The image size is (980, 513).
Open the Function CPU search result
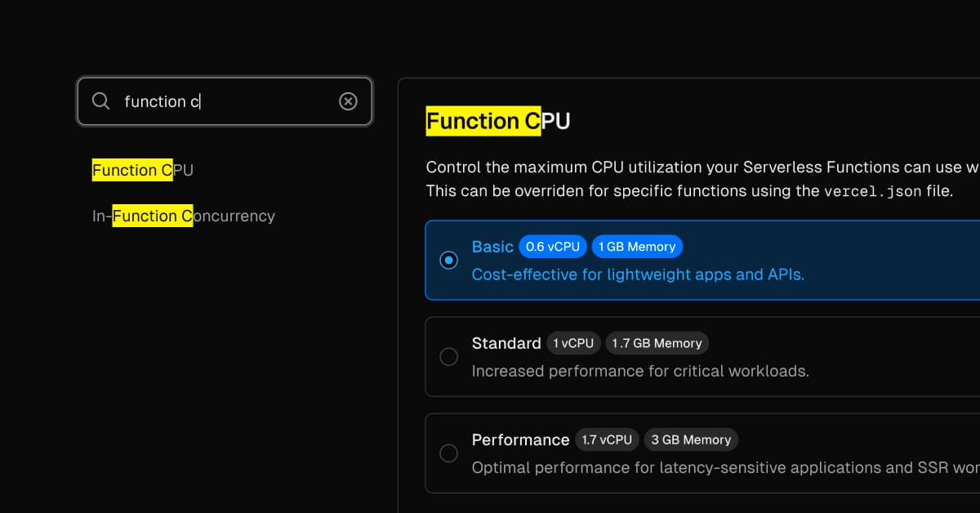click(x=143, y=170)
